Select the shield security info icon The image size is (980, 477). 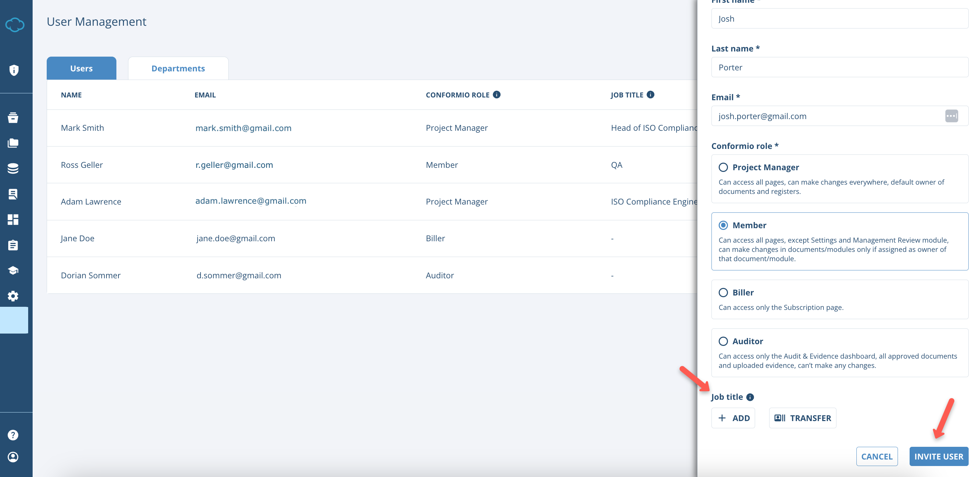pyautogui.click(x=14, y=70)
